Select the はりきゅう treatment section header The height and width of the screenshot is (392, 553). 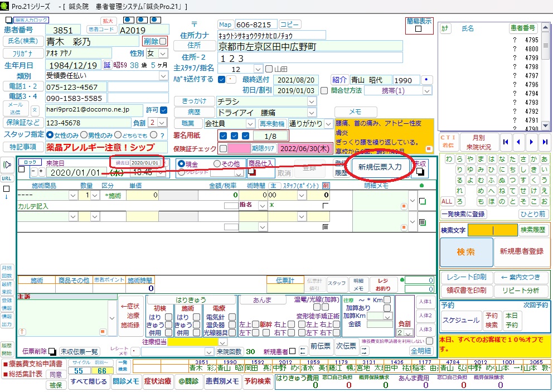pyautogui.click(x=191, y=300)
